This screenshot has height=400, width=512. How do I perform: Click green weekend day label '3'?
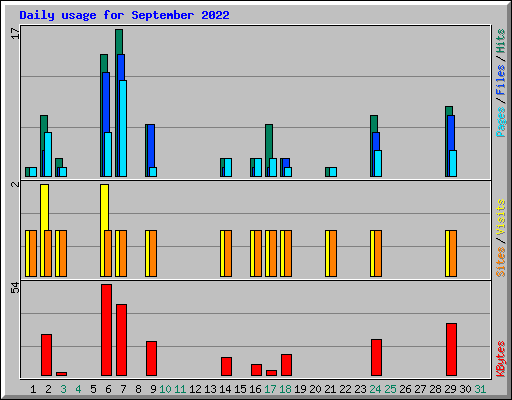pyautogui.click(x=63, y=389)
